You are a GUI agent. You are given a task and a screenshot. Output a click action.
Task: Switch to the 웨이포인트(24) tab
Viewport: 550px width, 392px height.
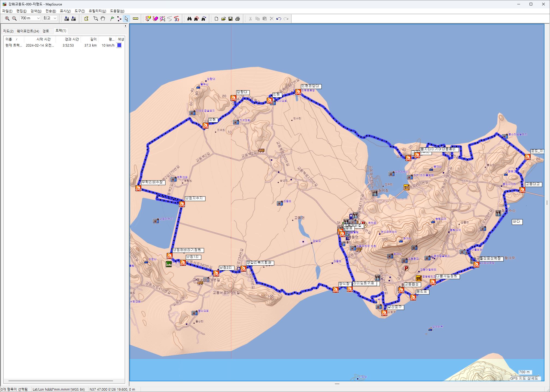pyautogui.click(x=28, y=31)
